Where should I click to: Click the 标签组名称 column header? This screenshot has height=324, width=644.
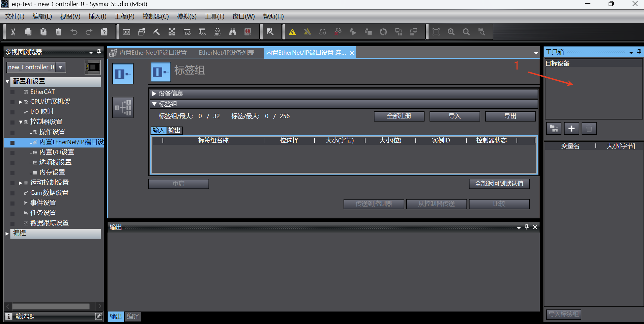pos(213,140)
